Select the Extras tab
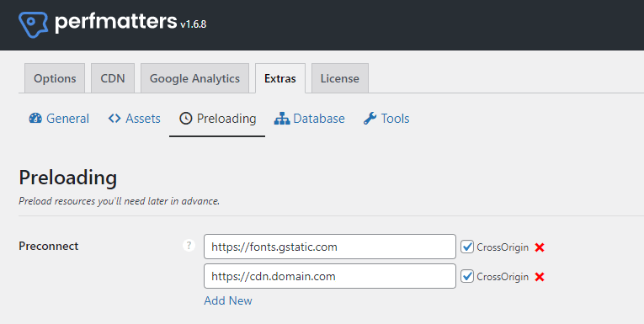The image size is (644, 324). point(280,78)
